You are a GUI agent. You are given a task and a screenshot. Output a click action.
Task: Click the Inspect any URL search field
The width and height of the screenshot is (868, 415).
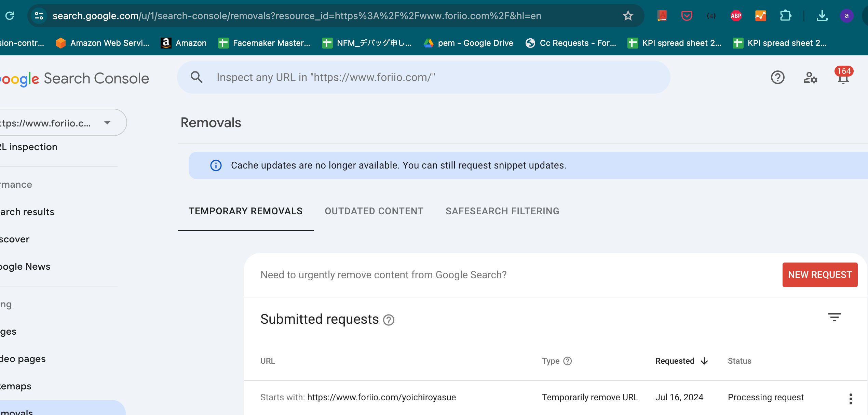(424, 78)
